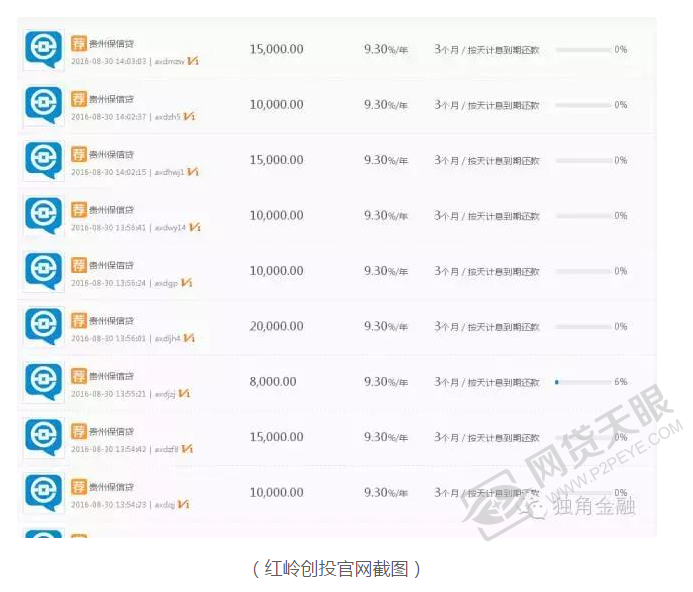Image resolution: width=693 pixels, height=592 pixels.
Task: Click the caption 红岭创投官网截图
Action: 336,569
